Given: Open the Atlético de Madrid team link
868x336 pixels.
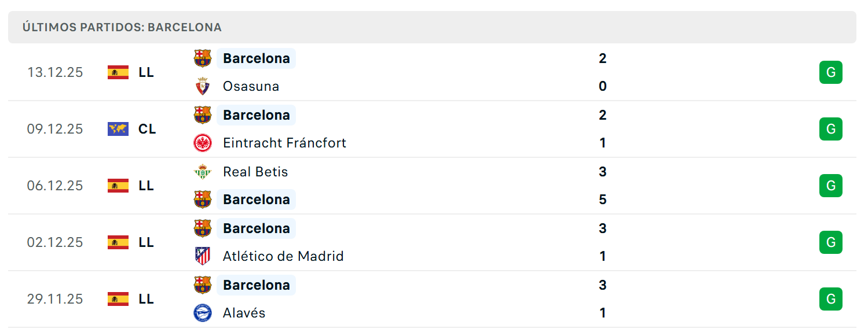Looking at the screenshot, I should pos(283,256).
